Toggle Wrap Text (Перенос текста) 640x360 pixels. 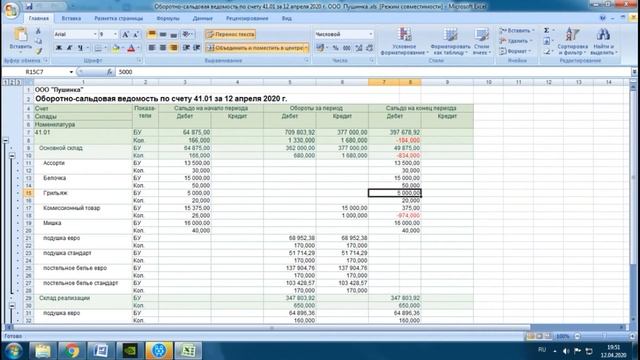click(231, 34)
